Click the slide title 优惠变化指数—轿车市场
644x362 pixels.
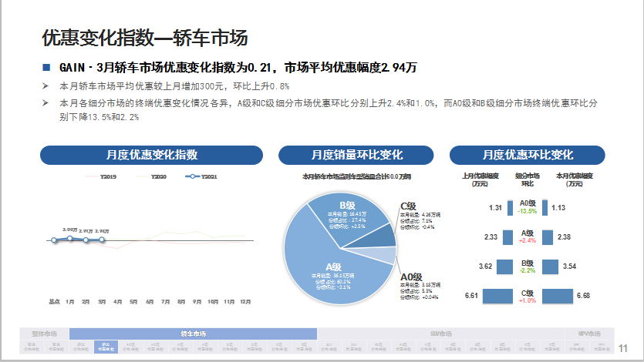point(143,38)
